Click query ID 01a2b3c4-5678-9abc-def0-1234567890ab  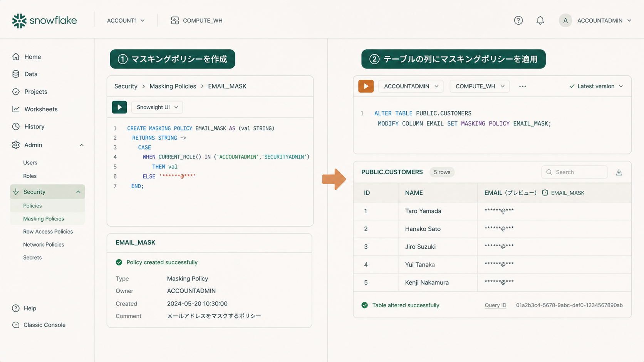(x=569, y=305)
